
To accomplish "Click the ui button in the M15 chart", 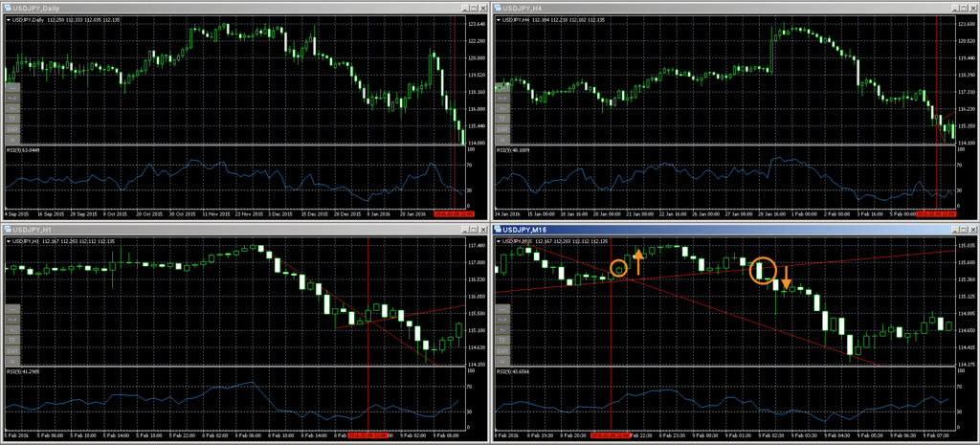I will point(502,361).
